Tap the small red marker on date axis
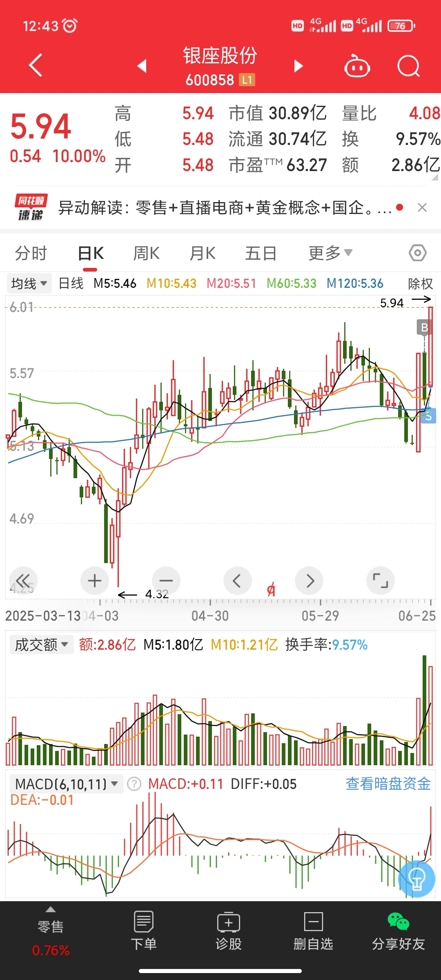Image resolution: width=441 pixels, height=980 pixels. (x=271, y=590)
